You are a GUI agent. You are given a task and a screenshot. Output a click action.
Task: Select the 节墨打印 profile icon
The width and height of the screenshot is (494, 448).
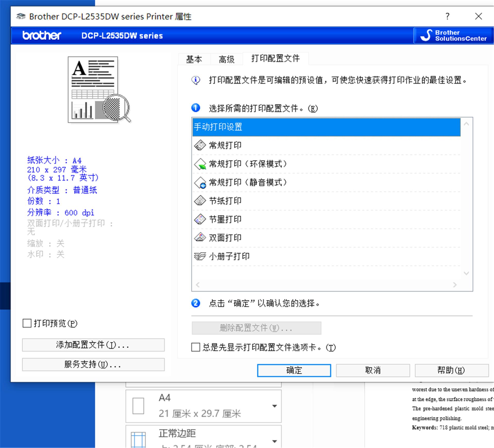pyautogui.click(x=200, y=219)
